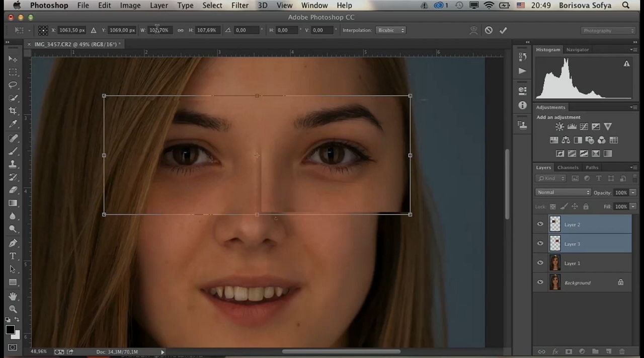The width and height of the screenshot is (644, 358).
Task: Hide Layer 2 visibility eye
Action: coord(540,225)
